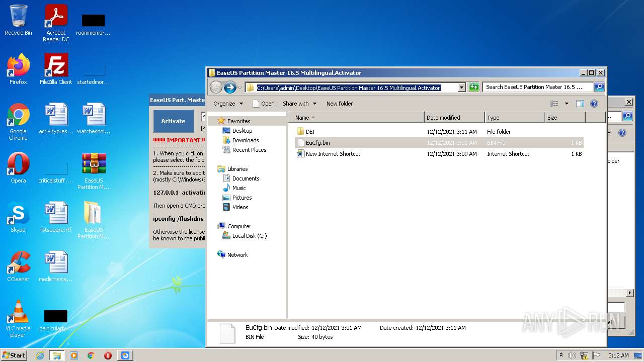Image resolution: width=644 pixels, height=362 pixels.
Task: Open Libraries in the navigation pane
Action: (x=237, y=169)
